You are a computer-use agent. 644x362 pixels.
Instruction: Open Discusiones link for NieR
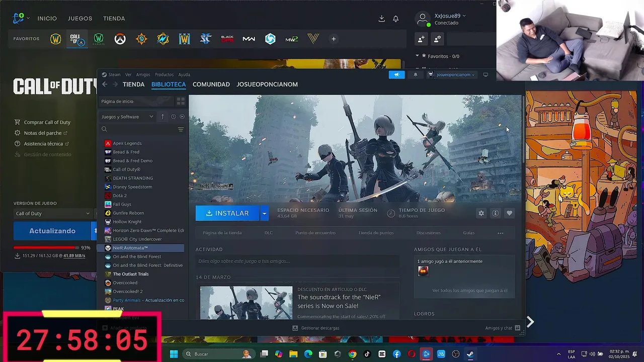click(429, 233)
